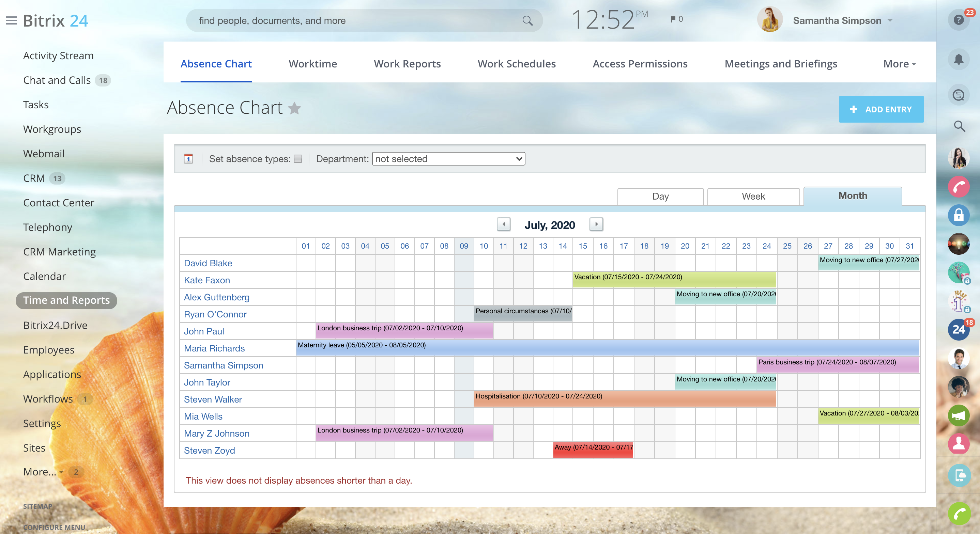Open the Bitrix24 blue 24 chat icon
The height and width of the screenshot is (534, 980).
click(958, 329)
